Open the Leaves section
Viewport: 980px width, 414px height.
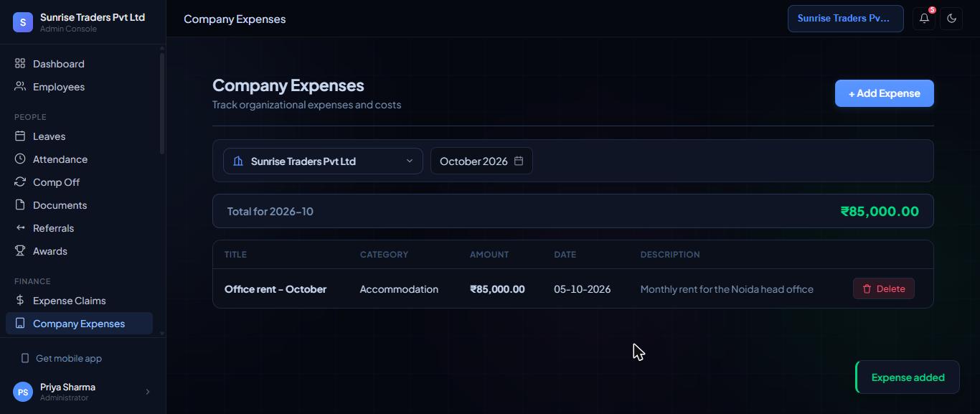click(79, 136)
